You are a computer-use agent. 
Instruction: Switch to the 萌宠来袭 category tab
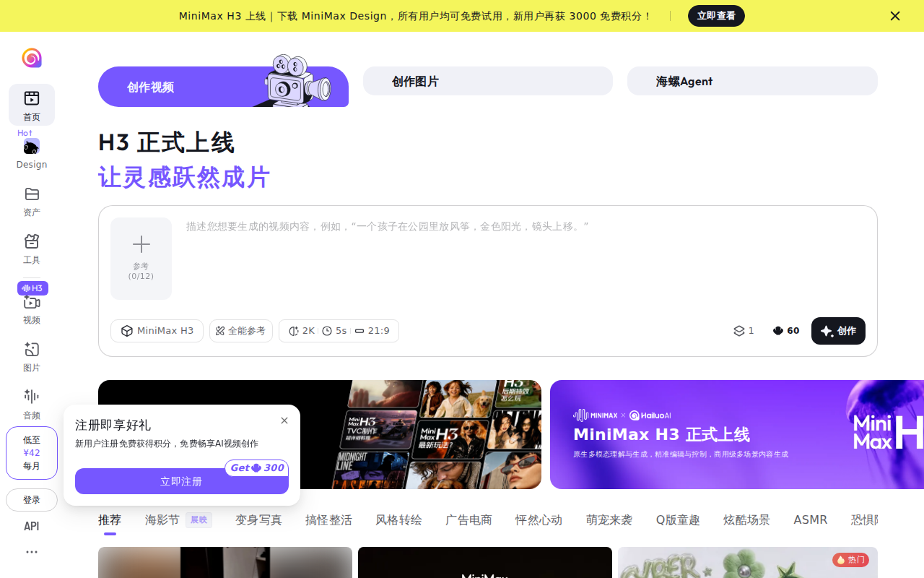tap(609, 520)
